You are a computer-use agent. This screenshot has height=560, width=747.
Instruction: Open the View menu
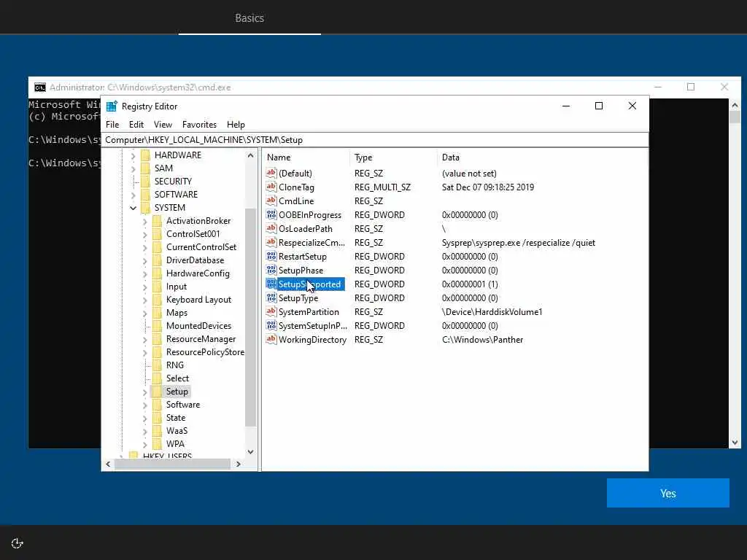point(163,124)
